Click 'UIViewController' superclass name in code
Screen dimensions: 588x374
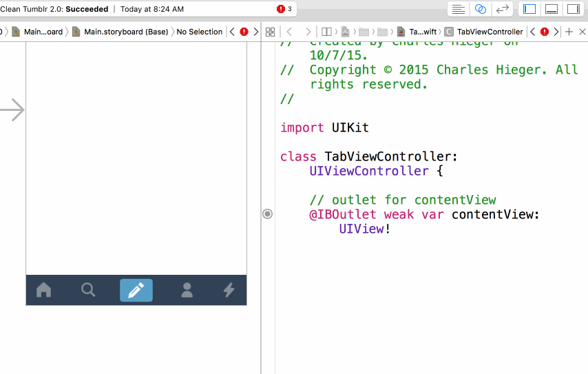coord(369,171)
